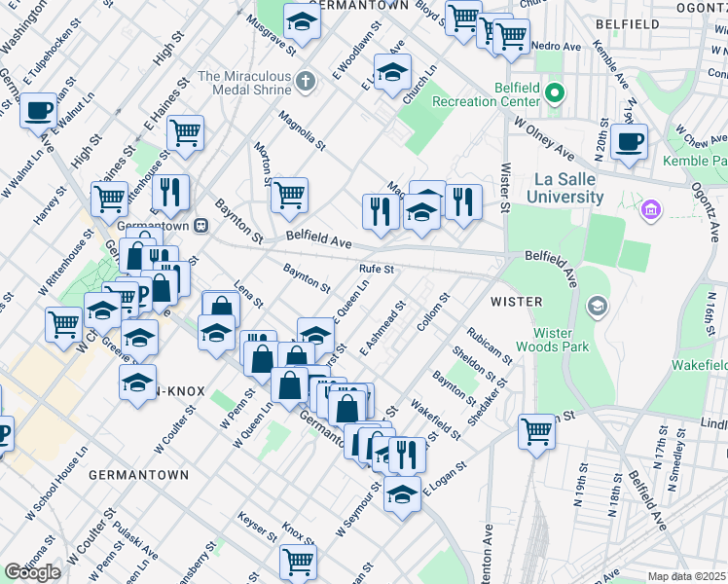Click the graduation cap marker near PENN-KNOX label
This screenshot has width=728, height=584.
coord(137,385)
